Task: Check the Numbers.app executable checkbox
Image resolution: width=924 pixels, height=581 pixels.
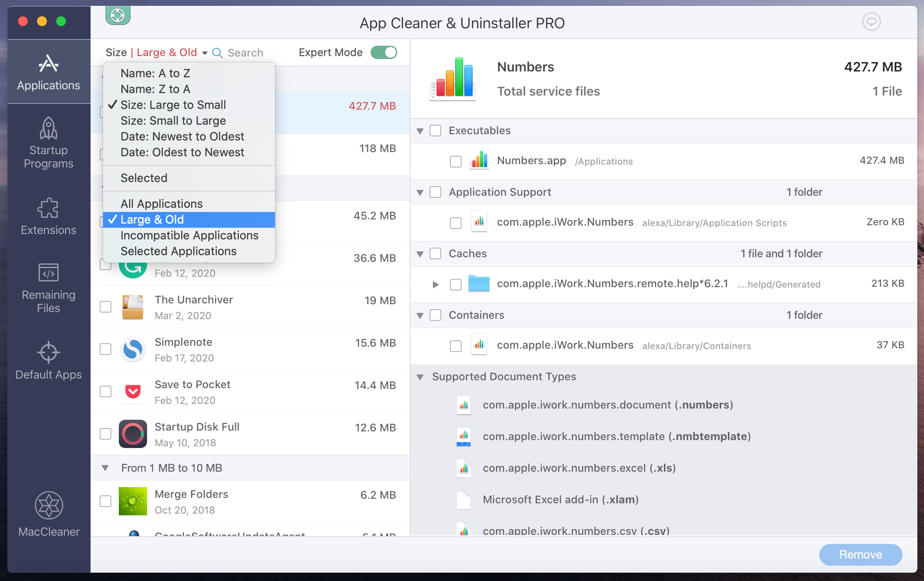Action: [x=455, y=161]
